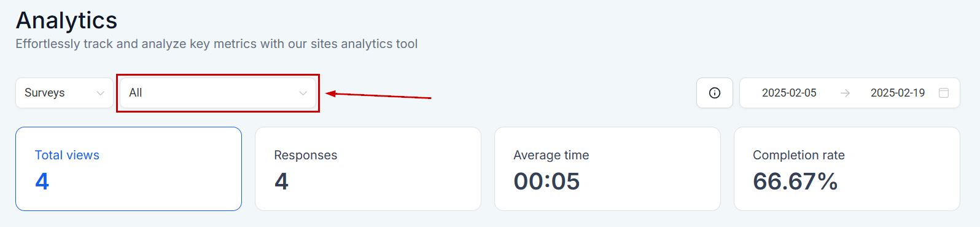Click the analytics tool subtitle text
The width and height of the screenshot is (980, 227).
click(217, 44)
